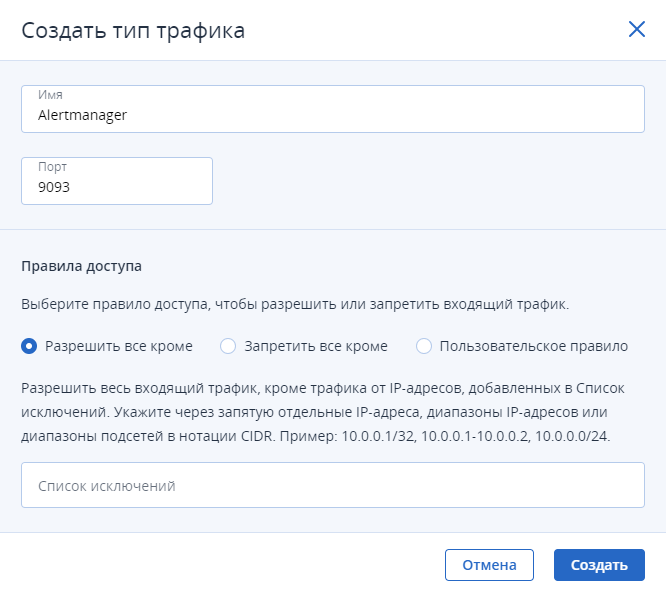Click the Выберите правило доступа hint text

pos(295,304)
